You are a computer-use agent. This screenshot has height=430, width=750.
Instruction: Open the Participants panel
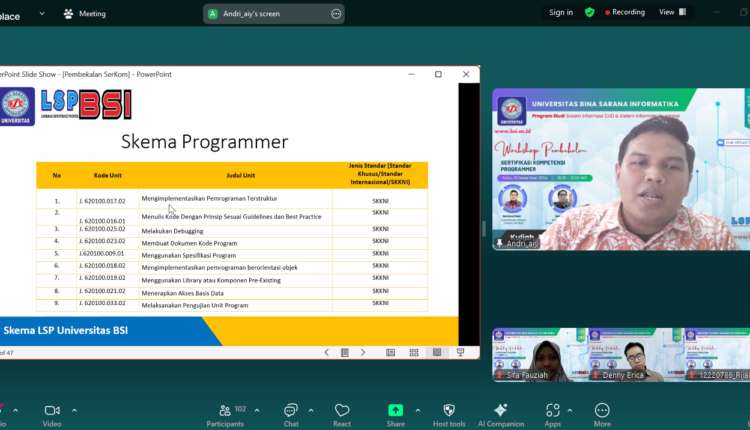[x=226, y=415]
